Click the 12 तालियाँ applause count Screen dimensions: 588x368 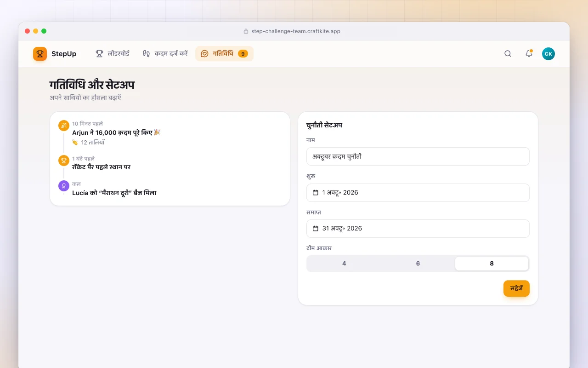93,143
